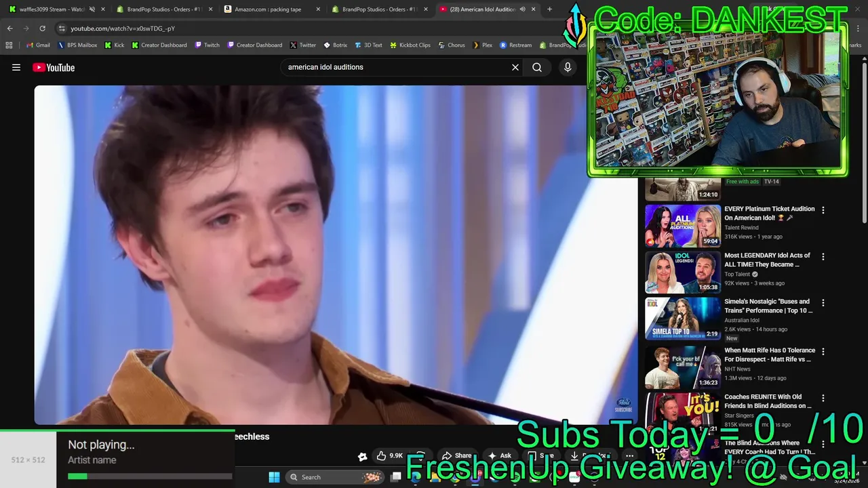Go to YouTube home via logo
The height and width of the screenshot is (488, 868).
(54, 67)
